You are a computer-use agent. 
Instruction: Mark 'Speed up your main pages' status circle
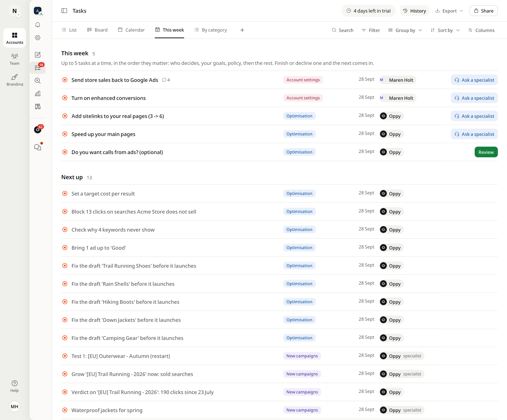(x=65, y=134)
